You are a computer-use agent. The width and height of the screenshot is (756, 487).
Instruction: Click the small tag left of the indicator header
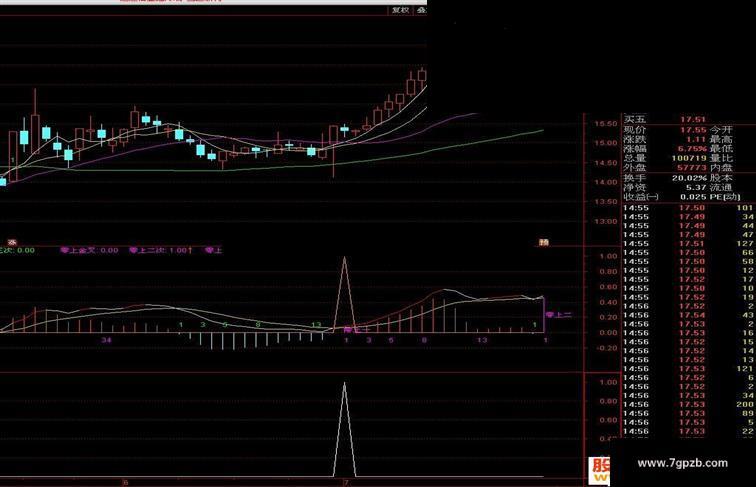coord(12,243)
